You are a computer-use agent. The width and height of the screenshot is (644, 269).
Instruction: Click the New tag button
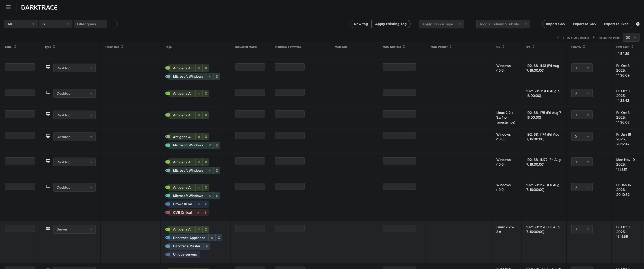tap(361, 24)
